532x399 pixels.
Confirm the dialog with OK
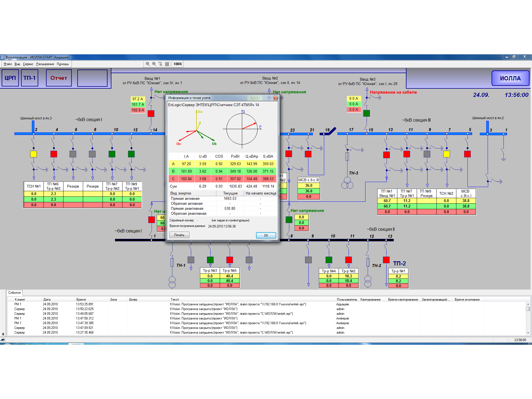pyautogui.click(x=266, y=235)
